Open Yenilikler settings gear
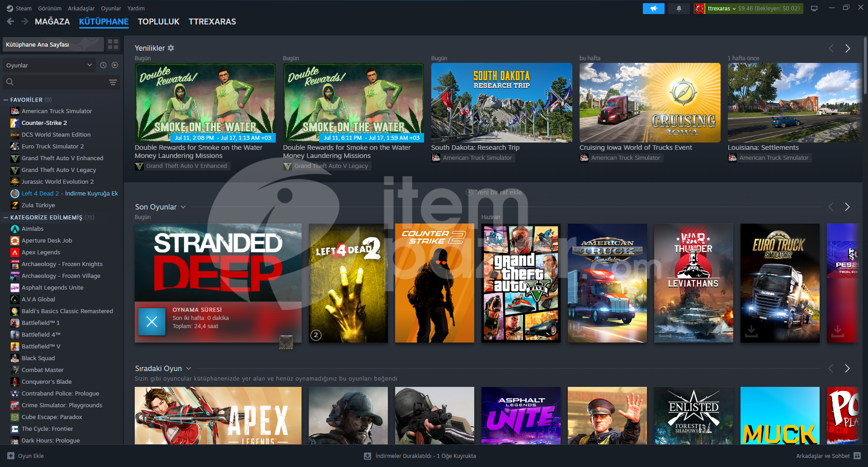The height and width of the screenshot is (467, 868). click(x=171, y=48)
